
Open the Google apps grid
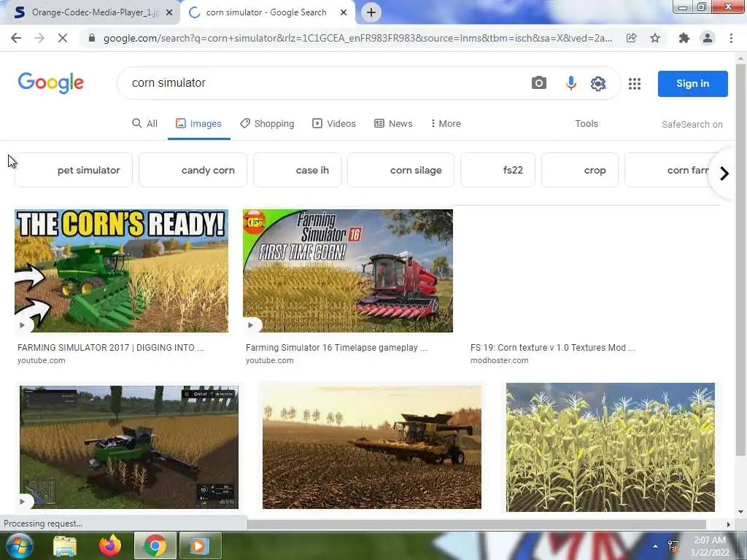tap(634, 84)
